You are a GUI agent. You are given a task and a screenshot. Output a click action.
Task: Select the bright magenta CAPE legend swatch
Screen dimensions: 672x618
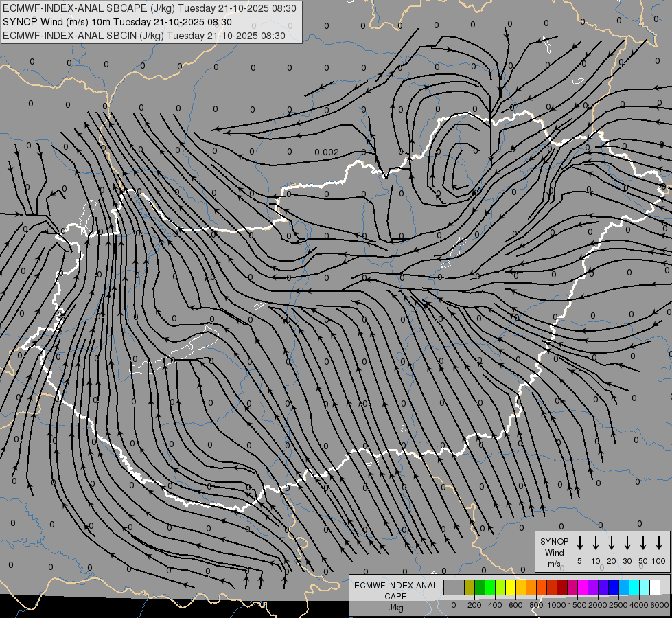coord(583,587)
